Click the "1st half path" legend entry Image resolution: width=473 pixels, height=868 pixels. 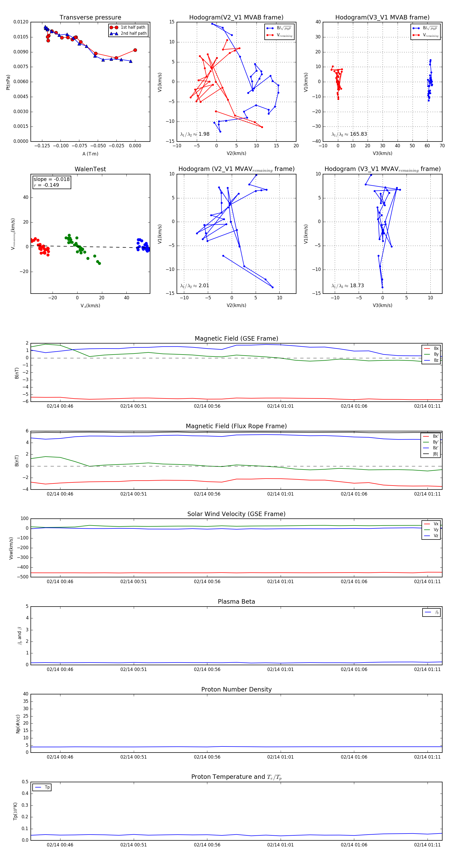(128, 27)
